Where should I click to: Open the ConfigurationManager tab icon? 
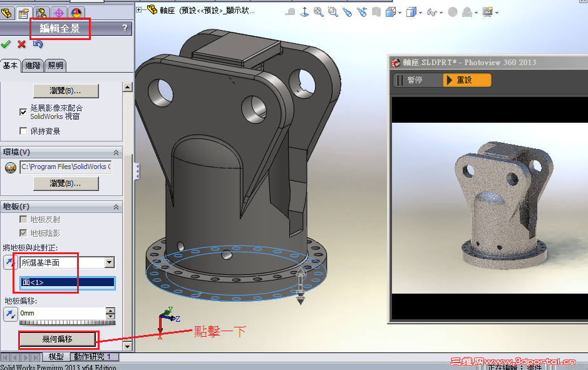(x=41, y=13)
